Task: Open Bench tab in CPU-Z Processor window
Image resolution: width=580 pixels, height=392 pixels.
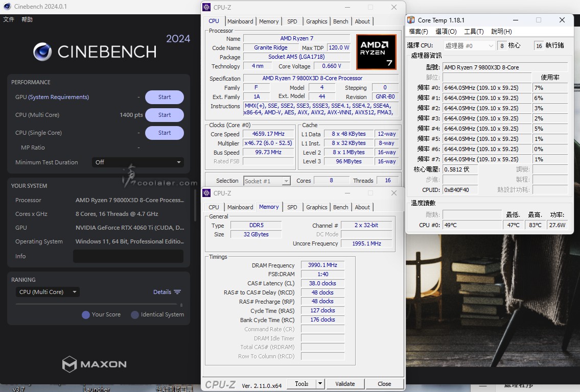Action: [341, 21]
